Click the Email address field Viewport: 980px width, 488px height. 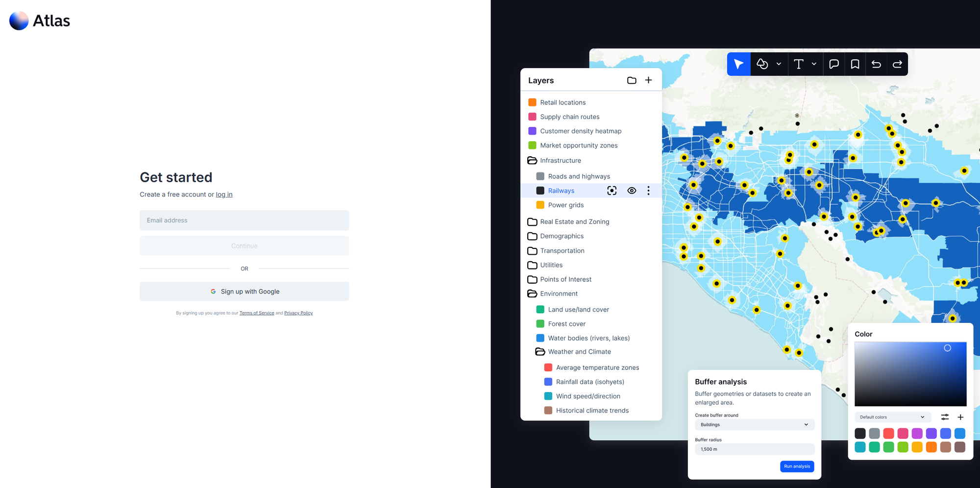244,220
